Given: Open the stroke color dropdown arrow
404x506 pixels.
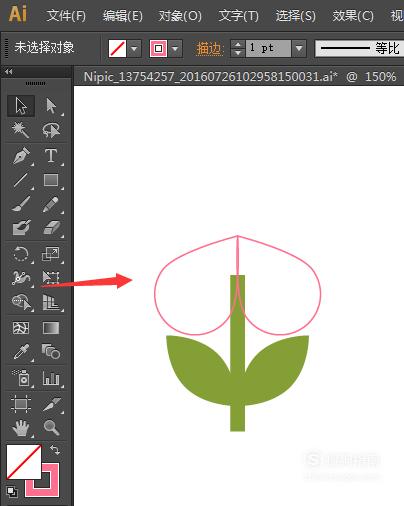Looking at the screenshot, I should click(175, 49).
